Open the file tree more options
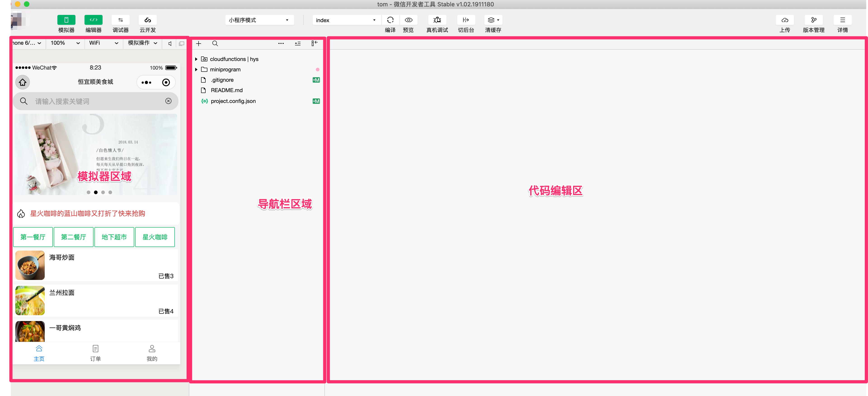 tap(281, 43)
